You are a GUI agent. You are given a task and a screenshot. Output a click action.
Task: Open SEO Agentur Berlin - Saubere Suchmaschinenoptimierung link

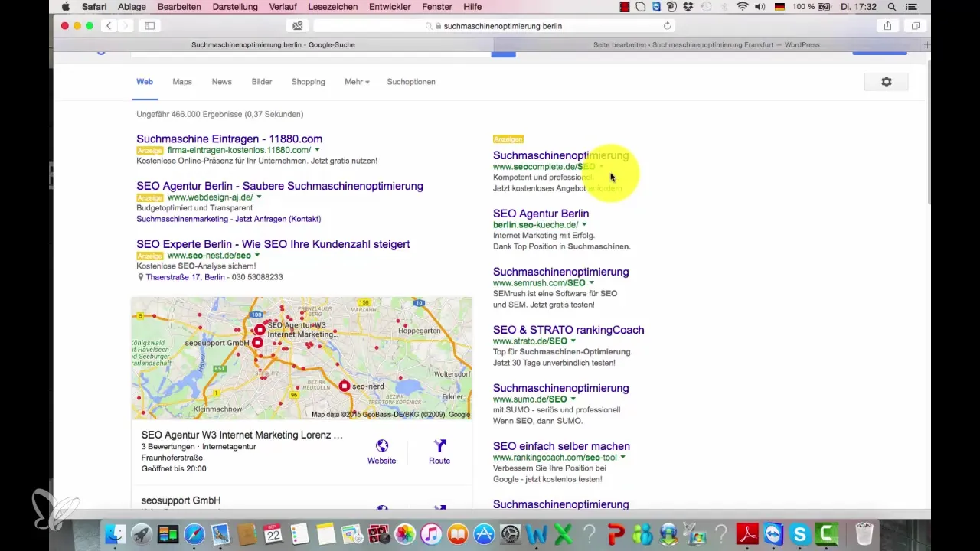279,186
